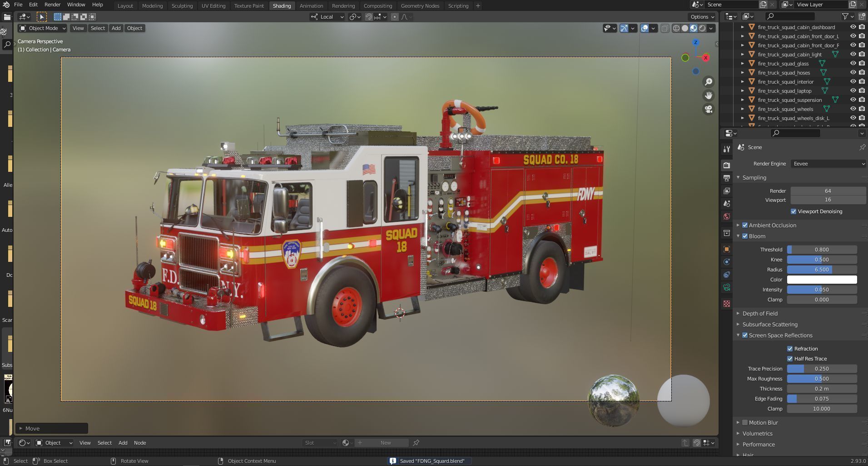Click the viewport Object menu button
This screenshot has width=868, height=466.
point(134,28)
